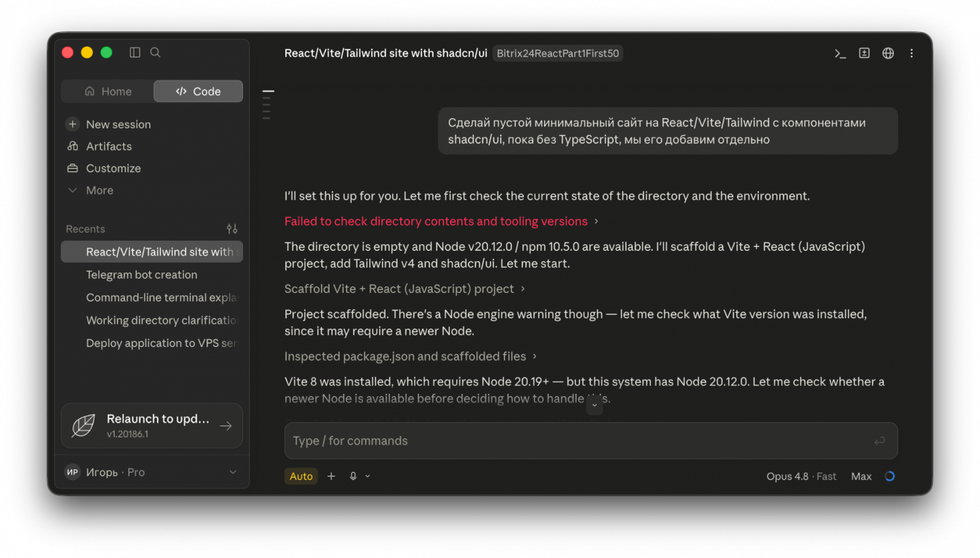Switch to the Code tab
The height and width of the screenshot is (558, 980).
click(x=199, y=91)
